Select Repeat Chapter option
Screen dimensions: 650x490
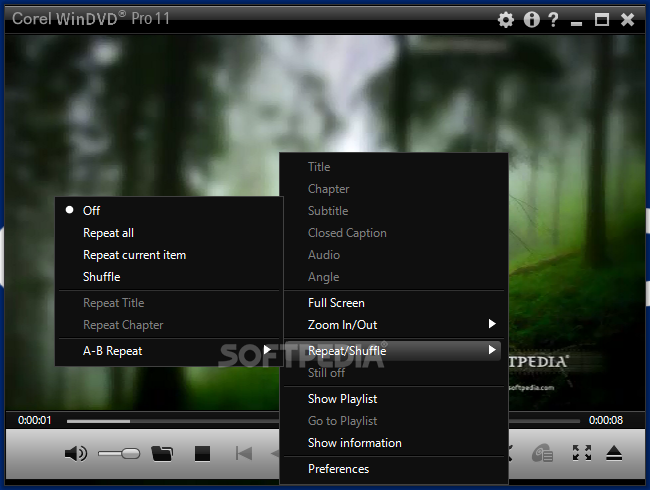[x=169, y=325]
